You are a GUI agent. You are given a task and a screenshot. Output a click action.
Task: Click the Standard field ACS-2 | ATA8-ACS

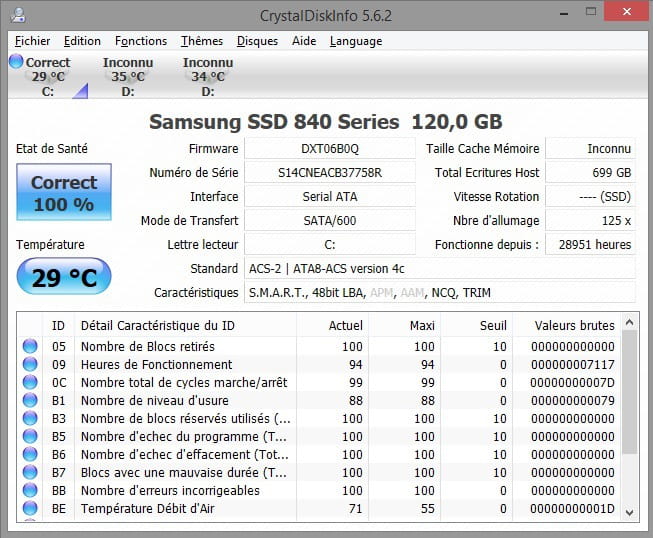click(x=440, y=269)
